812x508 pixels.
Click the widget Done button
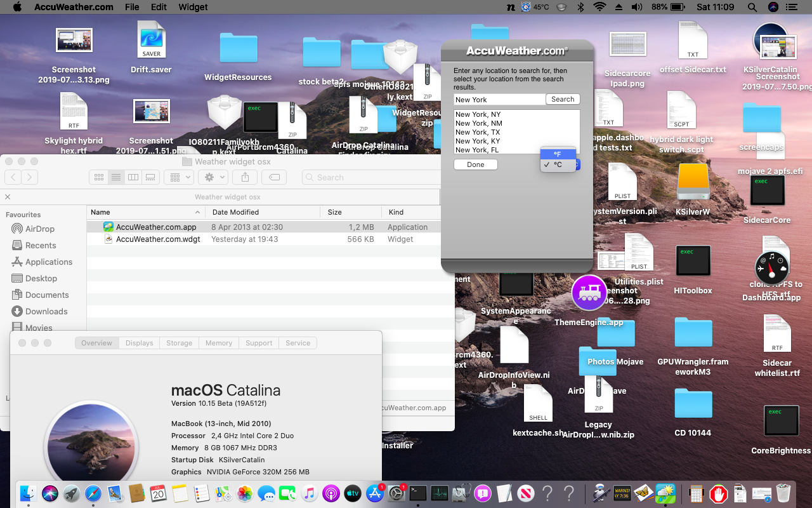tap(475, 164)
